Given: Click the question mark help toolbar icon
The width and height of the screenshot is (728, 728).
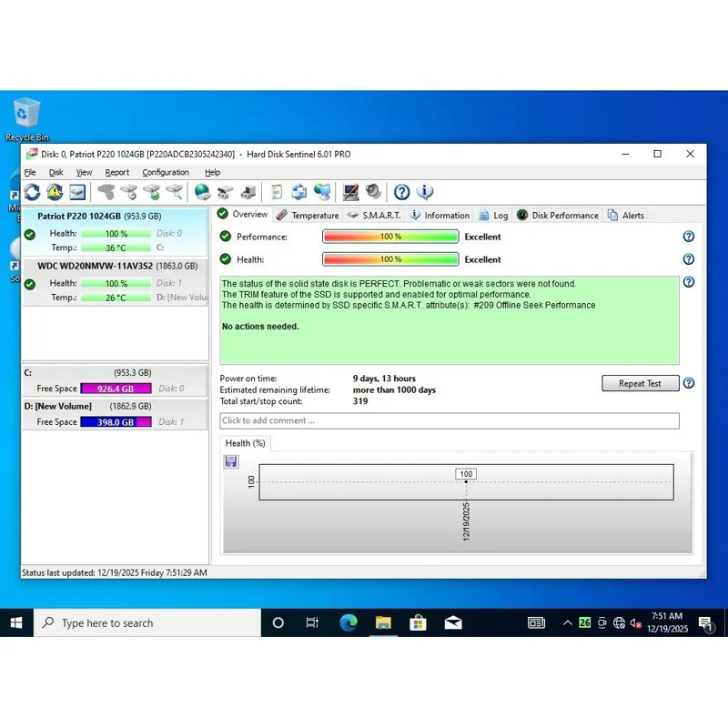Looking at the screenshot, I should coord(401,192).
